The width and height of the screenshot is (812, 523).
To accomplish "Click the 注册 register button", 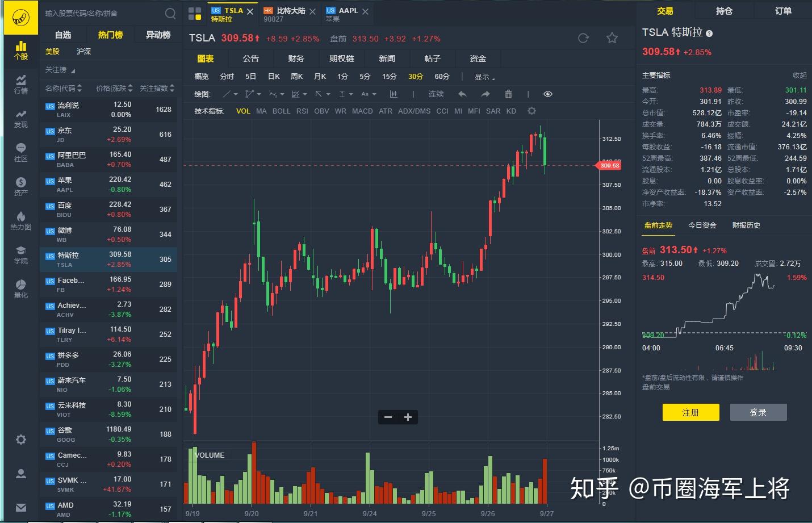I will (690, 412).
